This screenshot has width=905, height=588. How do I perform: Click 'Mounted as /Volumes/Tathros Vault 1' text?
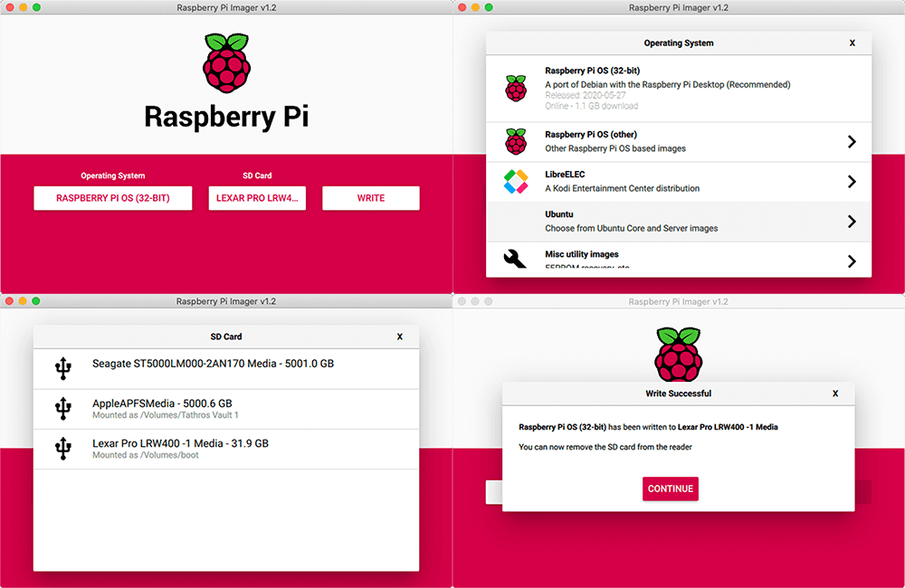point(166,415)
